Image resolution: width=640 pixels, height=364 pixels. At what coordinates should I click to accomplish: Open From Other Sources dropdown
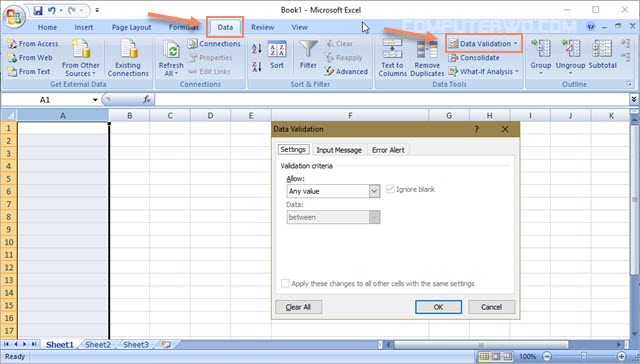tap(81, 58)
